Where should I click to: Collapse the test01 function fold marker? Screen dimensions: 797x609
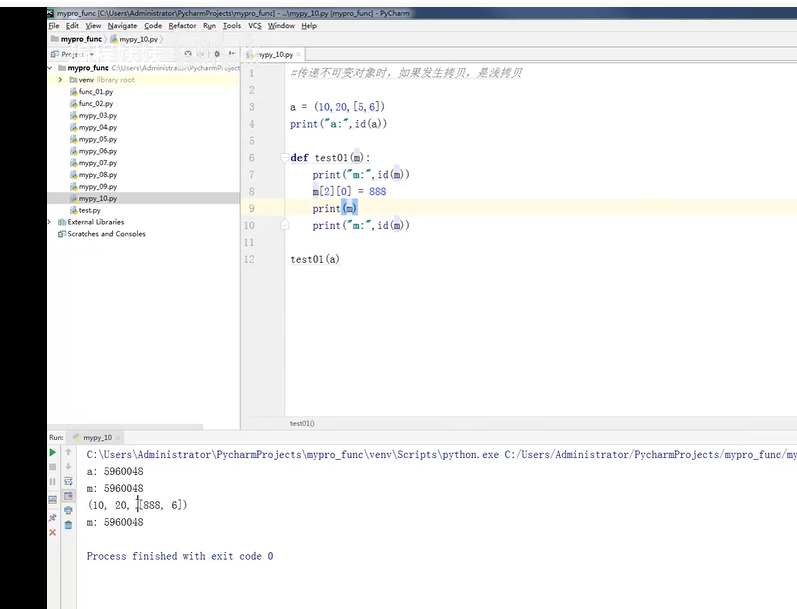(285, 158)
